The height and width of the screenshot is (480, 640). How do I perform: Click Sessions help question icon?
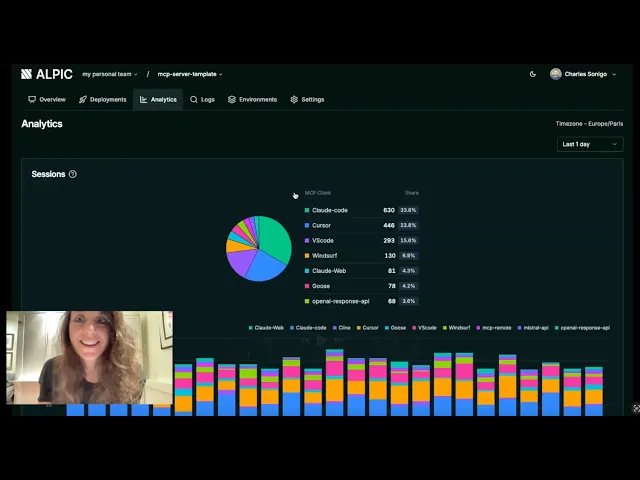click(73, 174)
